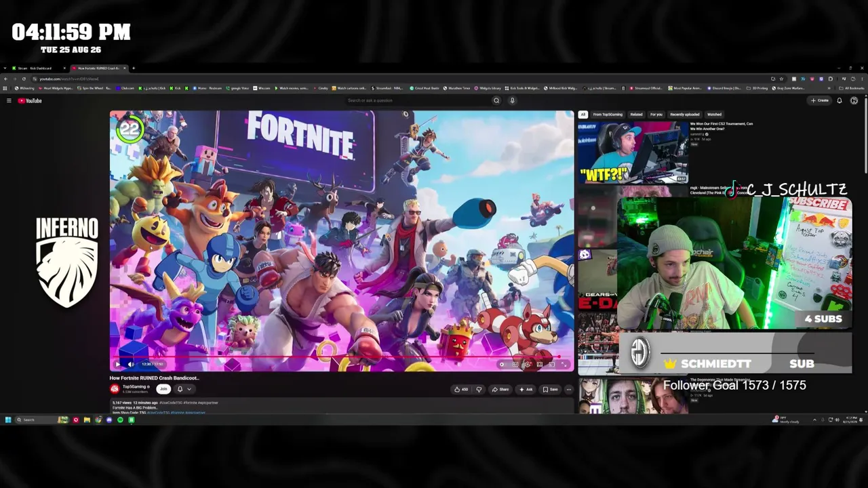
Task: Play the Fortnite video
Action: click(x=117, y=364)
